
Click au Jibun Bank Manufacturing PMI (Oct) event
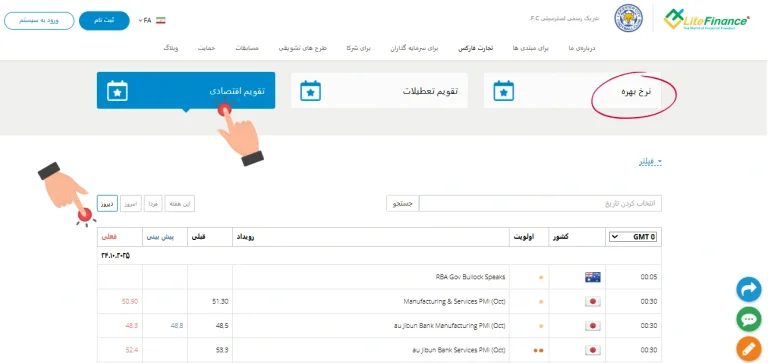click(451, 326)
